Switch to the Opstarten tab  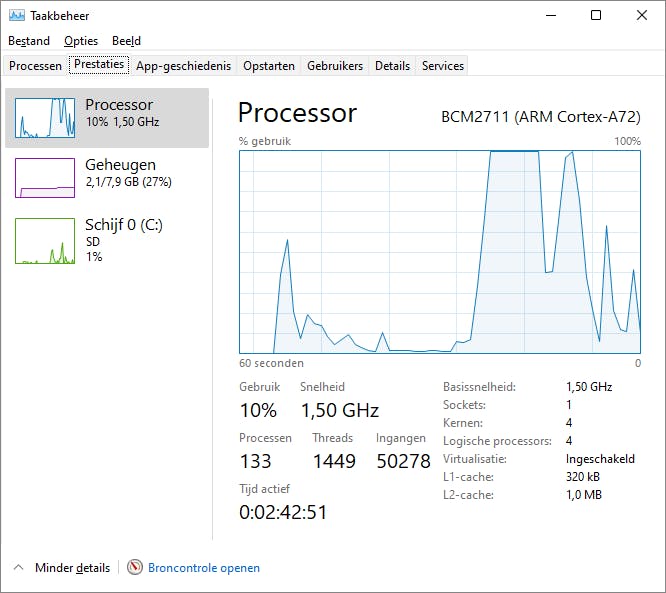269,66
